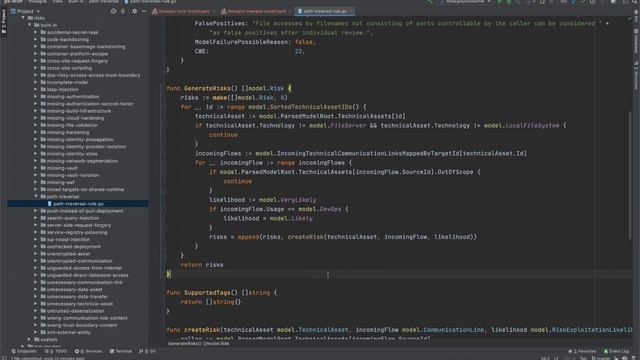The width and height of the screenshot is (640, 360).
Task: Open the Database side tool window
Action: coord(636,41)
